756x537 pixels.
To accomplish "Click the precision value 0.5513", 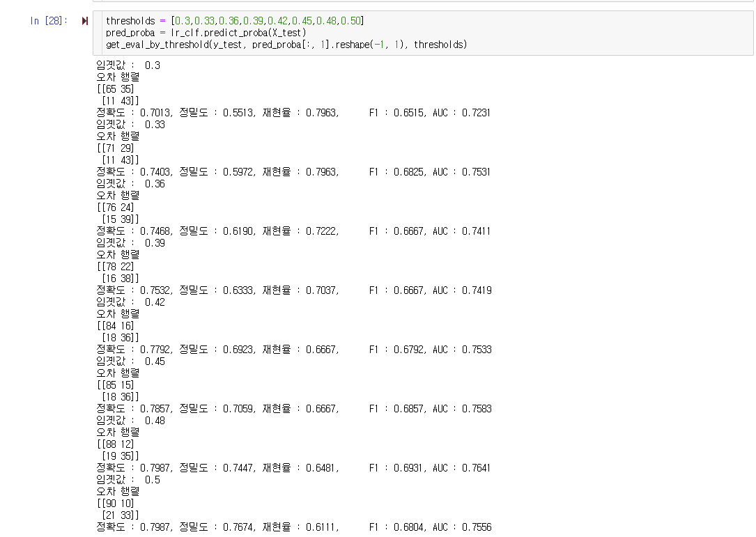I will pos(238,113).
